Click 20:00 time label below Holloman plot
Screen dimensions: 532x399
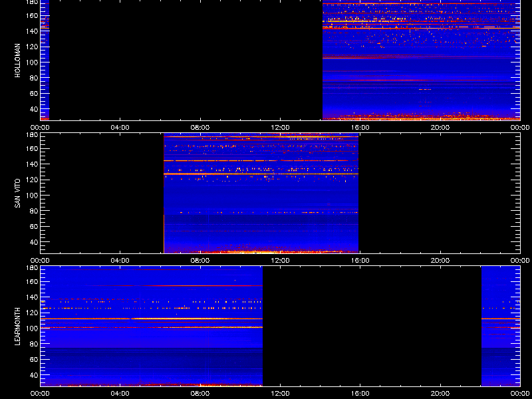440,128
